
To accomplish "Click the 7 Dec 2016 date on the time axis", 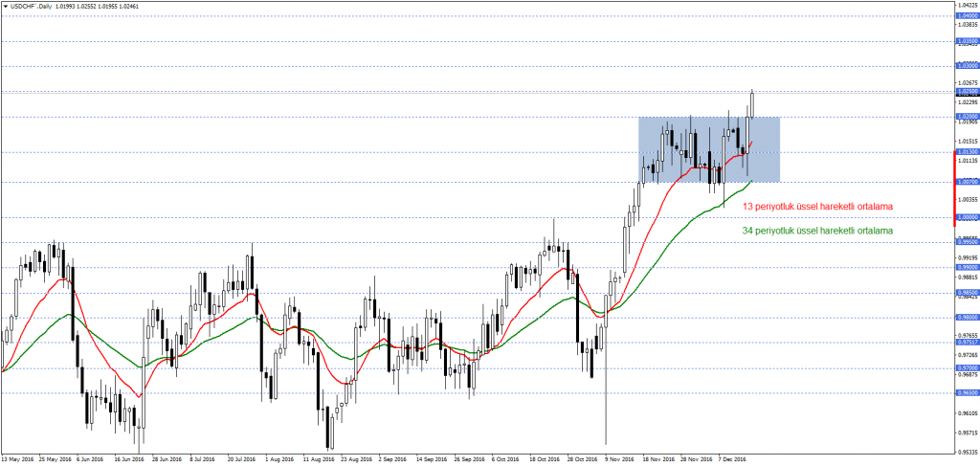I will point(732,459).
